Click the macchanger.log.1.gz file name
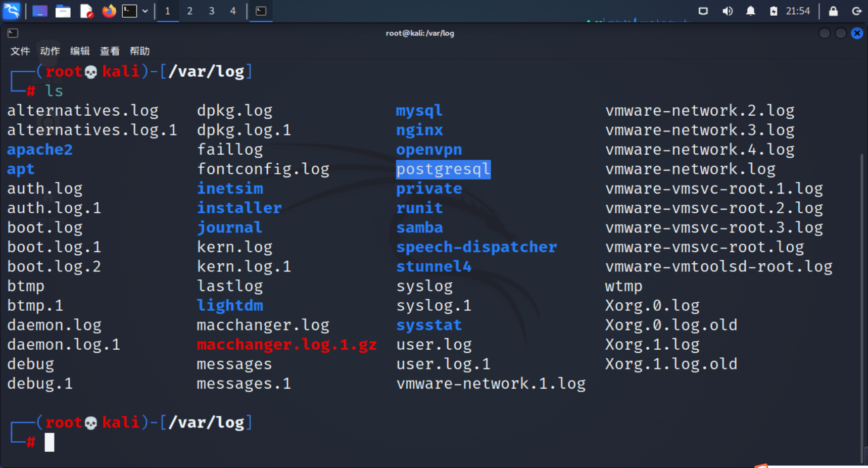 (286, 345)
